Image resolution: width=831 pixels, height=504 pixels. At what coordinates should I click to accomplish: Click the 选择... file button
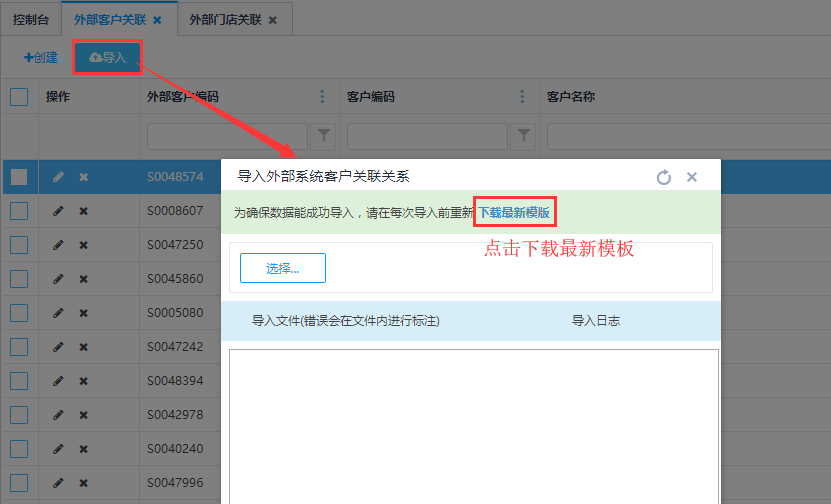(282, 268)
